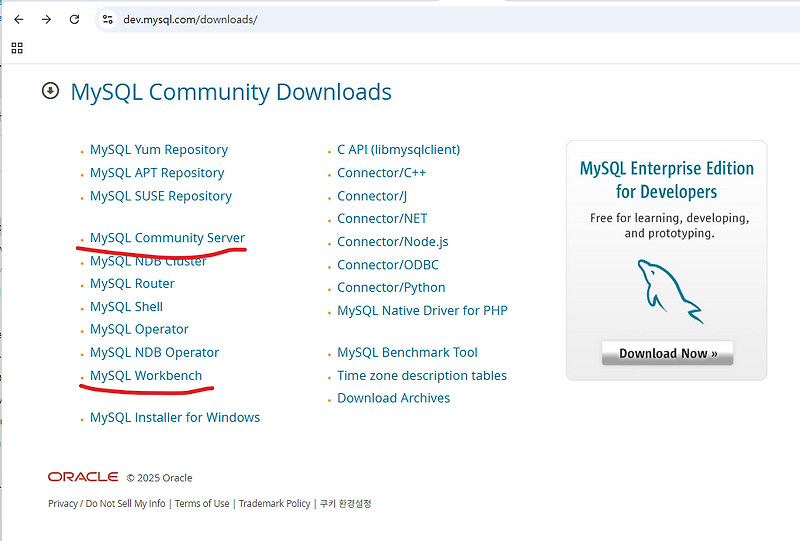This screenshot has height=541, width=800.
Task: Open Connector/Node.js link
Action: coord(393,241)
